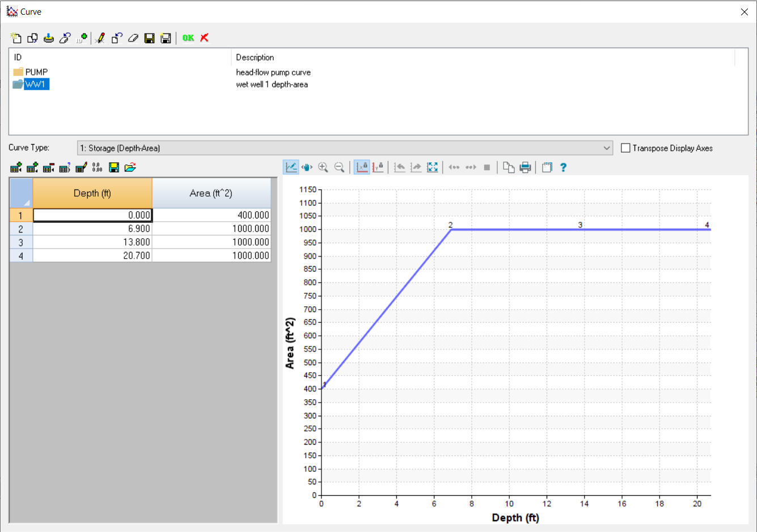Click the green OK button to confirm

[x=188, y=38]
